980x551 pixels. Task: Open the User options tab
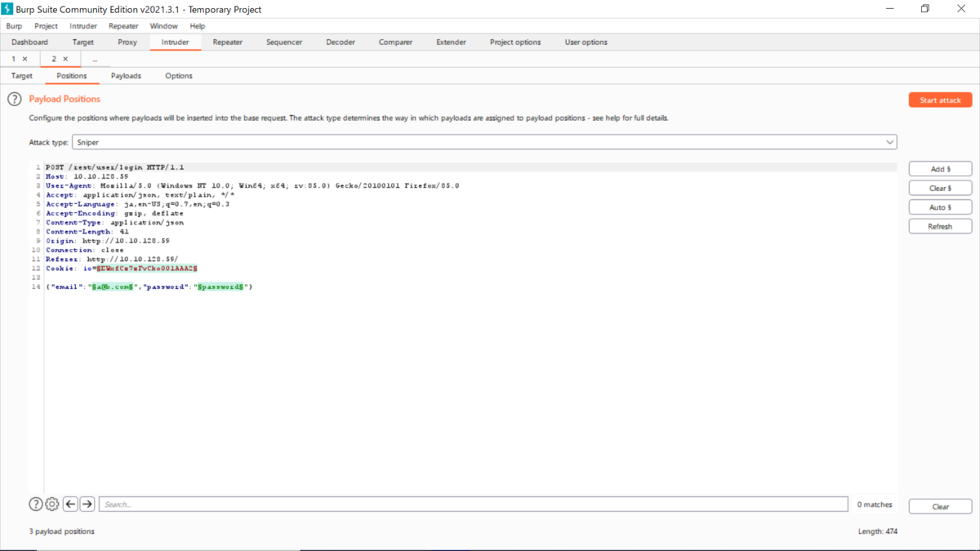point(586,42)
